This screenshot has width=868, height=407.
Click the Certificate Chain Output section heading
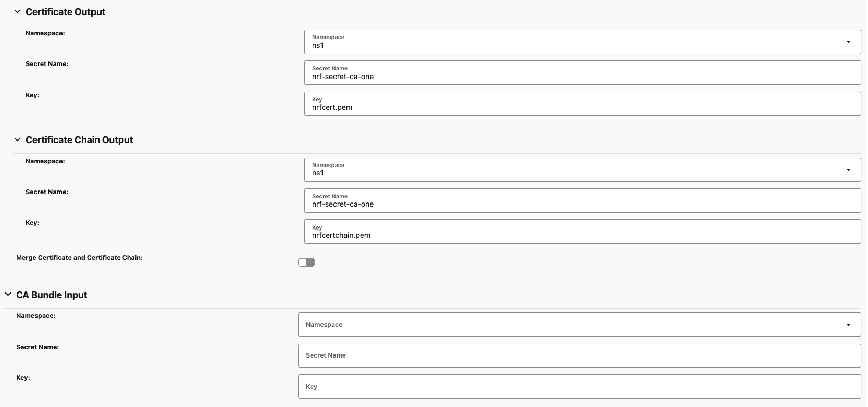click(79, 140)
